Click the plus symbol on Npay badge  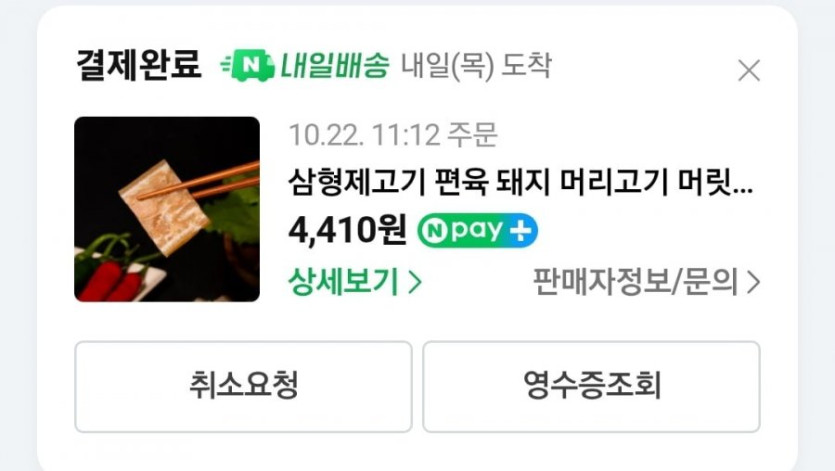pos(520,231)
